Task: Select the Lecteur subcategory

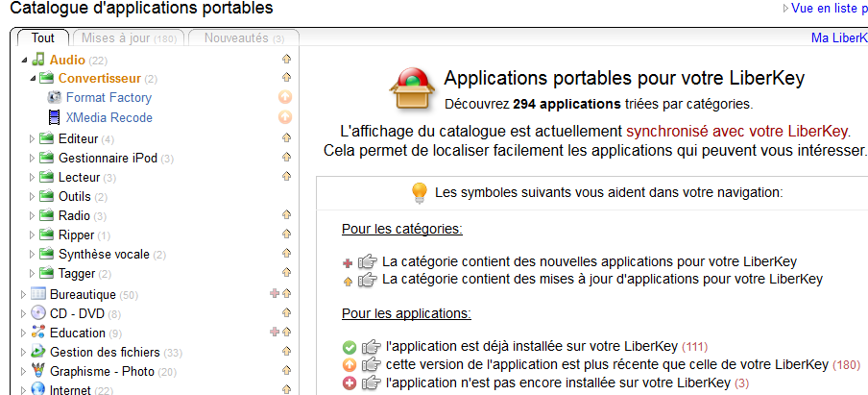Action: pyautogui.click(x=79, y=177)
